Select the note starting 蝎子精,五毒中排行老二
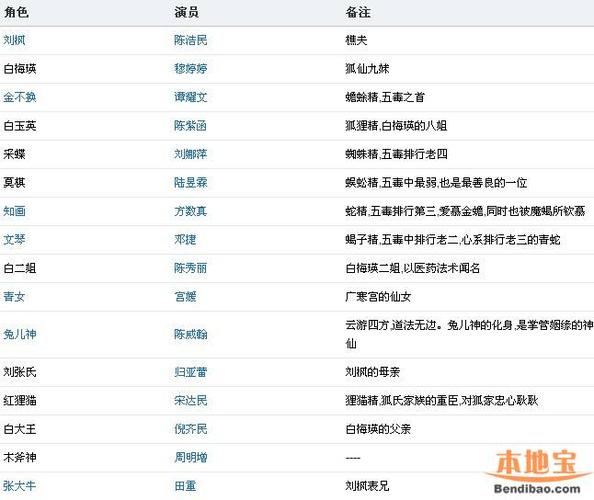This screenshot has width=594, height=500. point(453,239)
